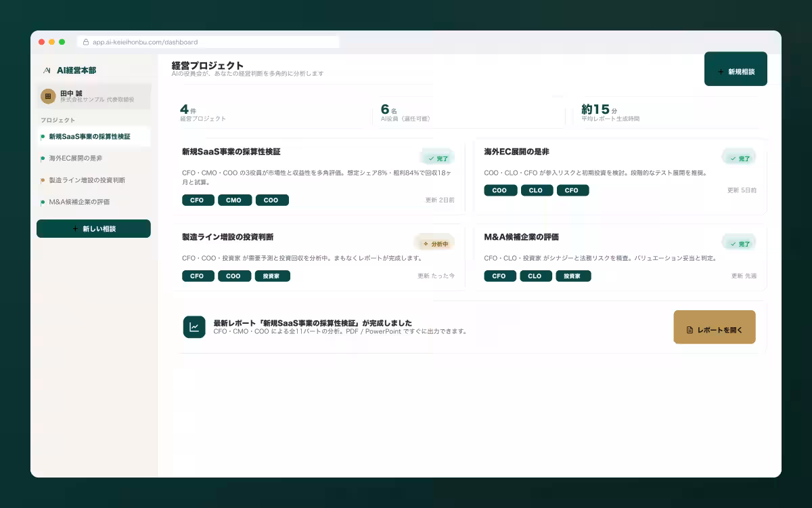Select 製造ライン増設の投資判断 in the sidebar
The image size is (812, 508).
click(93, 180)
